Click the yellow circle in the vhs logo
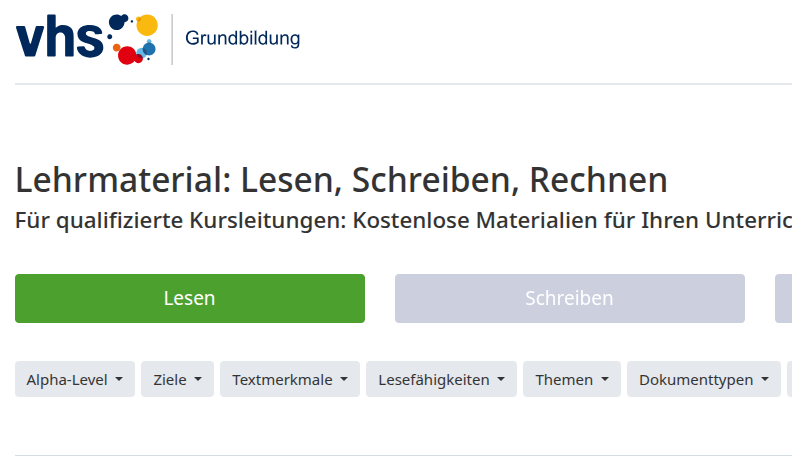The height and width of the screenshot is (456, 792). (x=146, y=25)
